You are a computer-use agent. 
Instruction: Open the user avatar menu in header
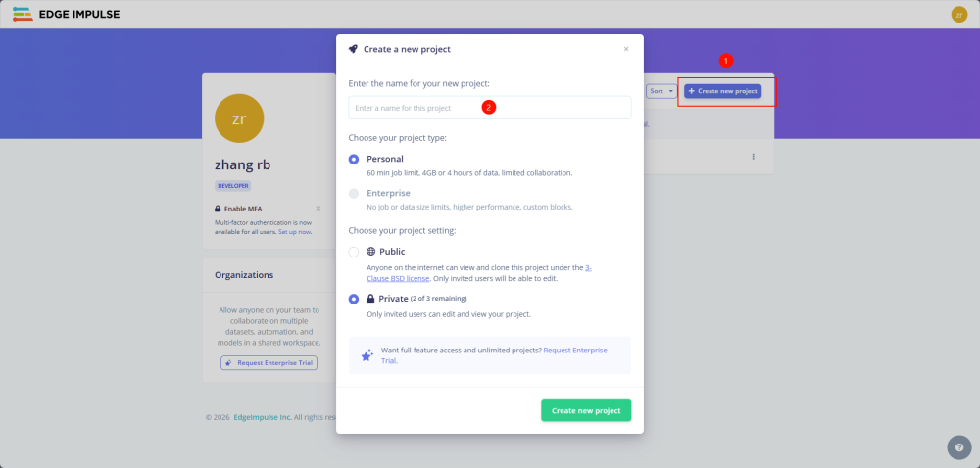[x=958, y=14]
